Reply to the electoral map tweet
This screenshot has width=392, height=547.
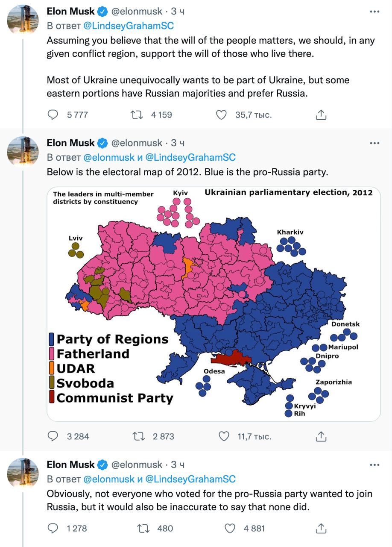53,436
